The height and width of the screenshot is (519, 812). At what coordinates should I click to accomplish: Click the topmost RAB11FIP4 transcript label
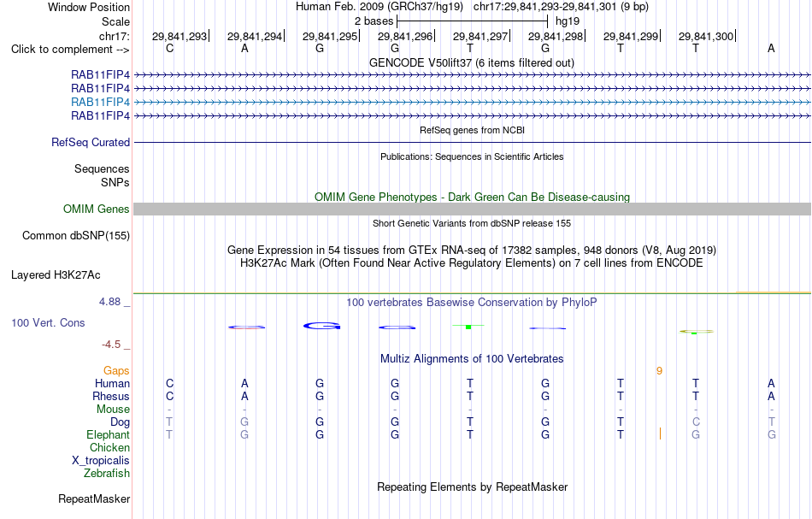tap(101, 75)
